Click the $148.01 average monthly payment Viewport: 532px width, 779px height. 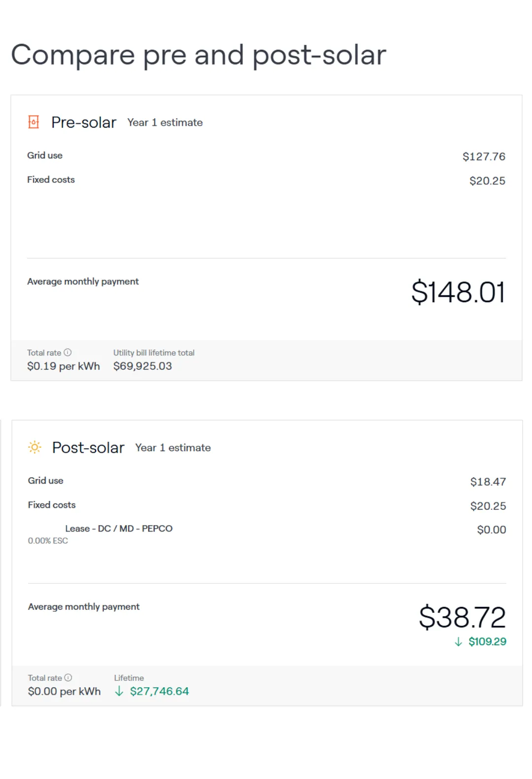(458, 292)
